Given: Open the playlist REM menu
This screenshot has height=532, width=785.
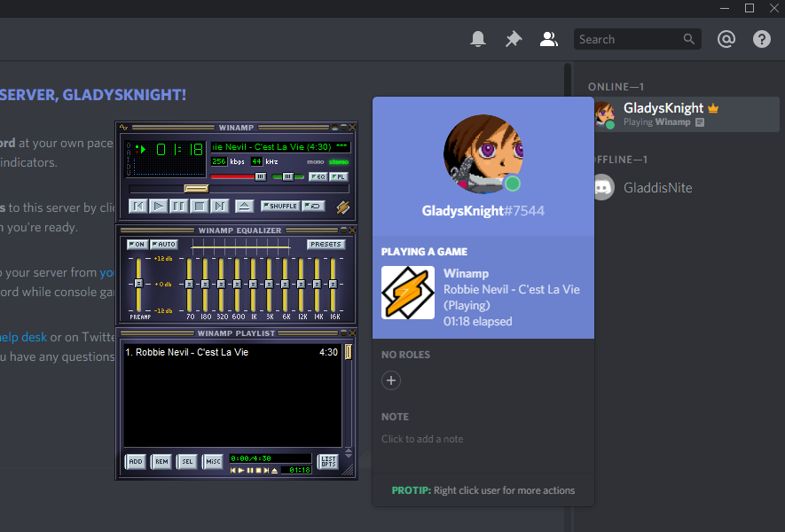Looking at the screenshot, I should click(x=161, y=461).
